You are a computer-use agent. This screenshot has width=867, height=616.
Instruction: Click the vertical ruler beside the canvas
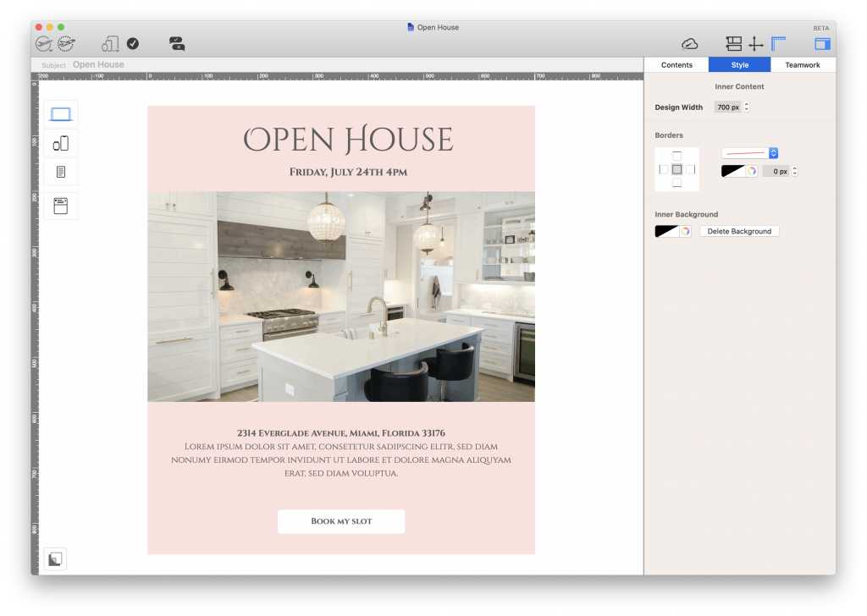(34, 326)
